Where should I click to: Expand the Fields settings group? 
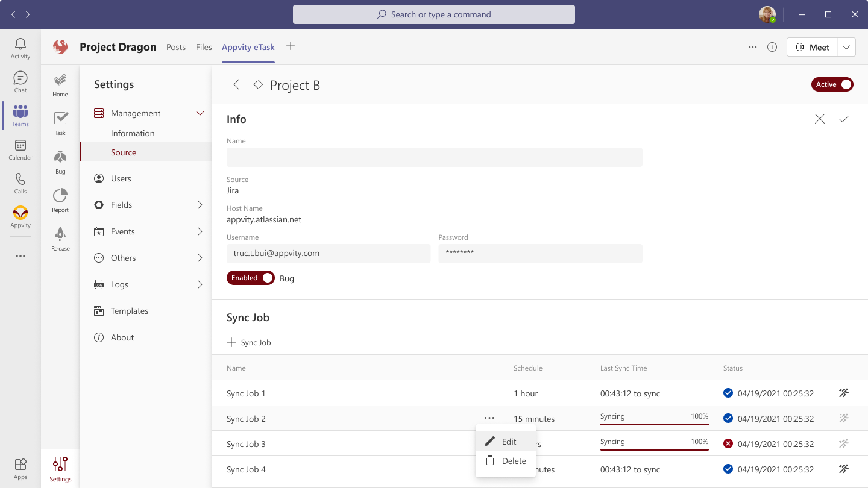[200, 205]
